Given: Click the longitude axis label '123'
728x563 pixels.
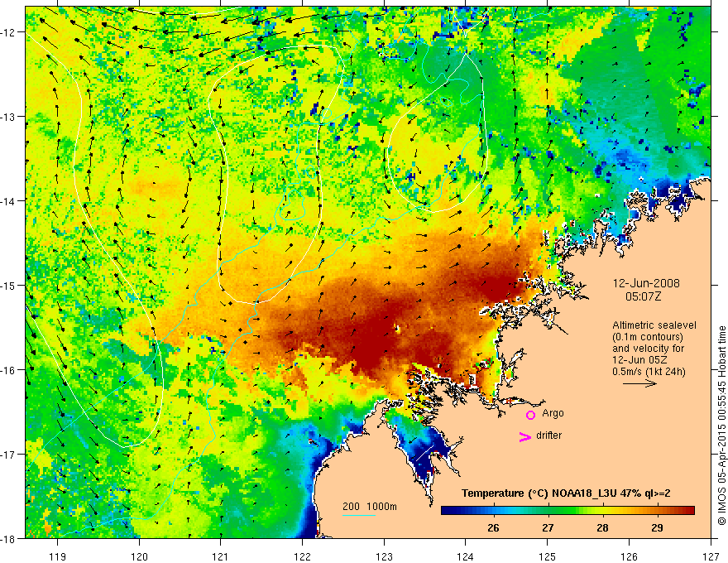Looking at the screenshot, I should 384,556.
